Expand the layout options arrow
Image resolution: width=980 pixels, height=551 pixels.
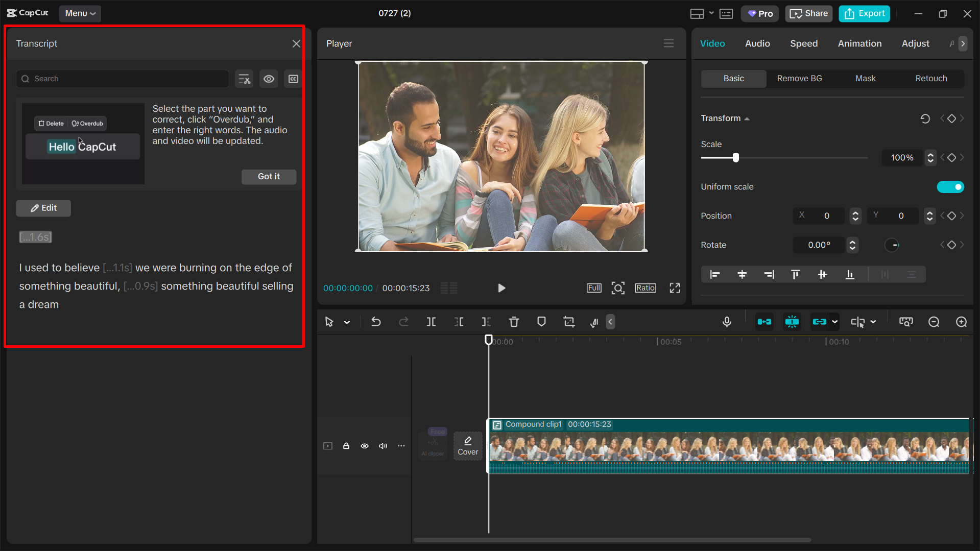click(x=711, y=13)
